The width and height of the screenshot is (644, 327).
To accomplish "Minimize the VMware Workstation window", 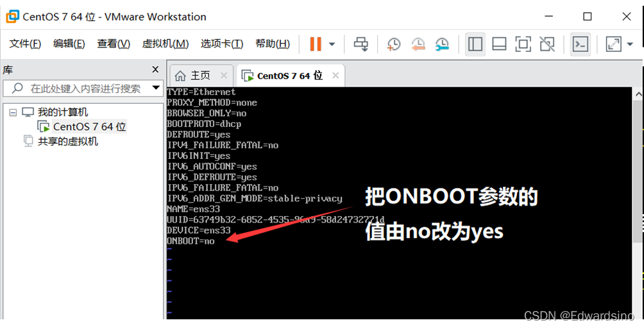I will (549, 17).
